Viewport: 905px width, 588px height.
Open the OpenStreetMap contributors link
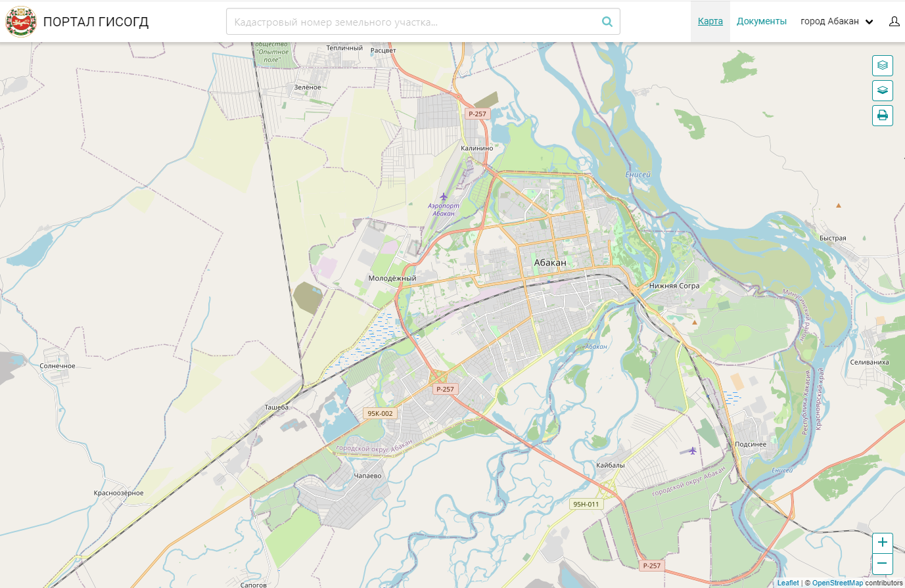coord(837,583)
